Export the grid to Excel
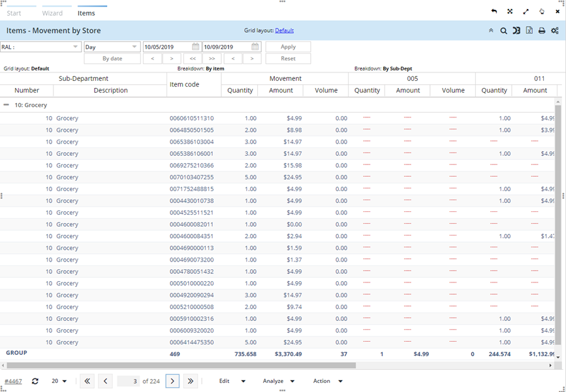Image resolution: width=566 pixels, height=392 pixels. (x=529, y=31)
